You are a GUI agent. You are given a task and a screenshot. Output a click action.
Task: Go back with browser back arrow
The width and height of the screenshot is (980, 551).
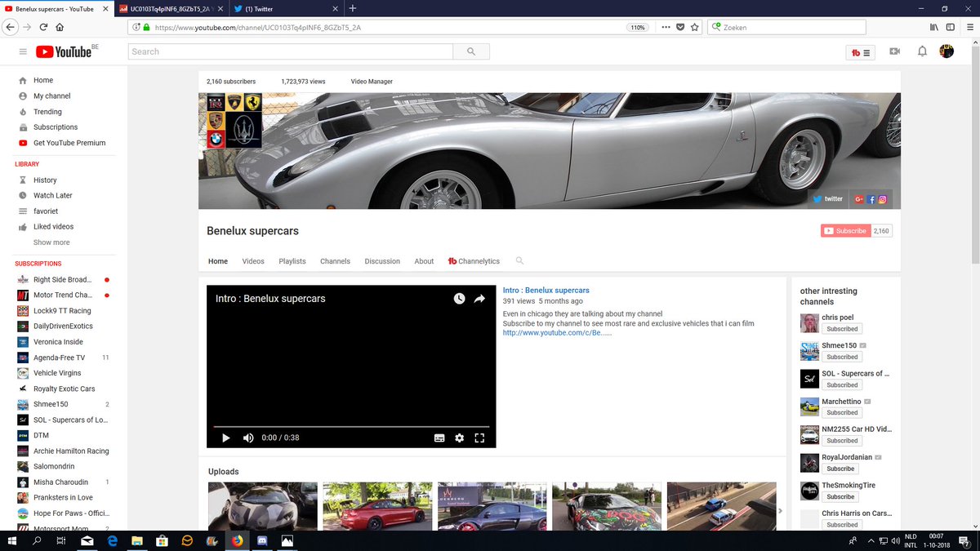11,27
